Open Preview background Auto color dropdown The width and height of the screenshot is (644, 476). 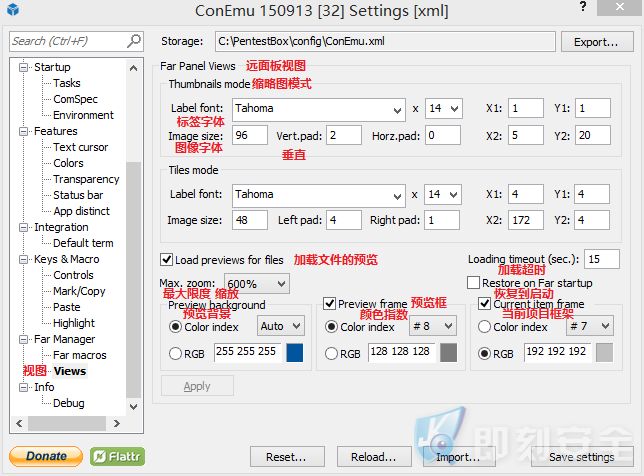[x=281, y=326]
